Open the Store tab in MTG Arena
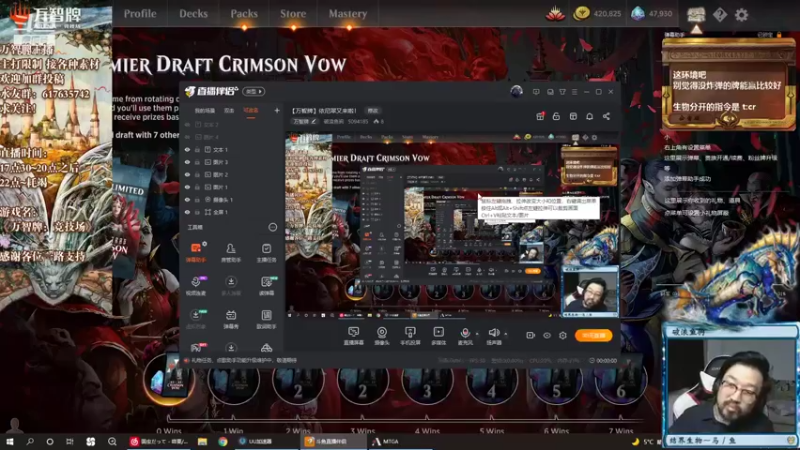Viewport: 800px width, 450px height. click(x=293, y=14)
